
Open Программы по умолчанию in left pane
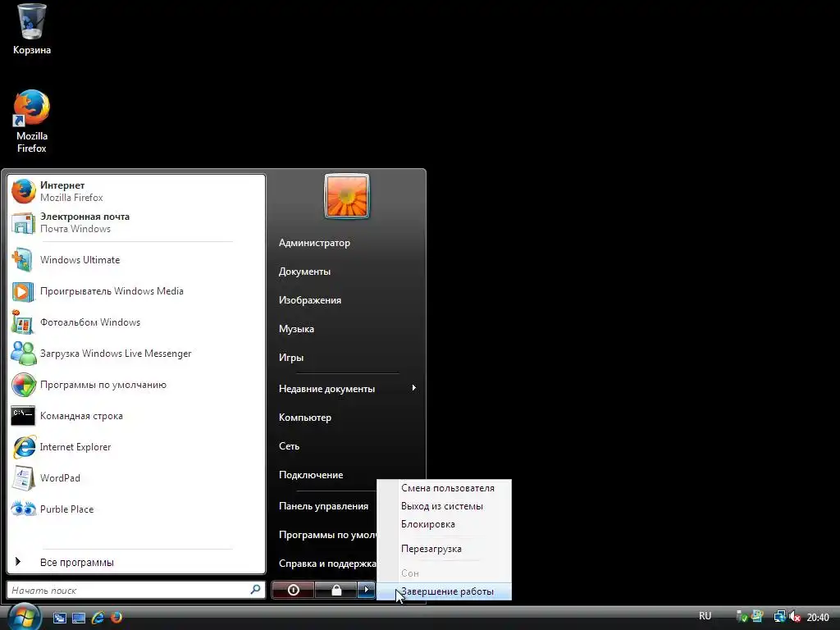click(136, 385)
